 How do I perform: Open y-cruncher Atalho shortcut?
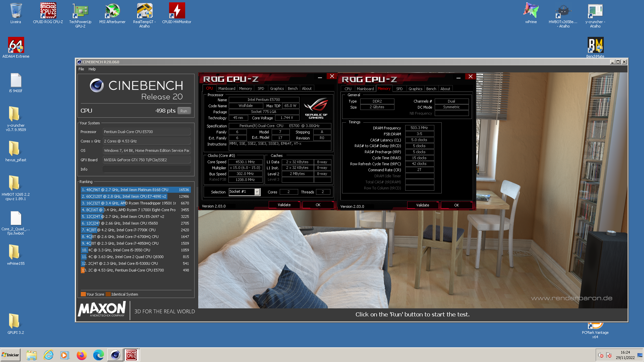[x=595, y=15]
